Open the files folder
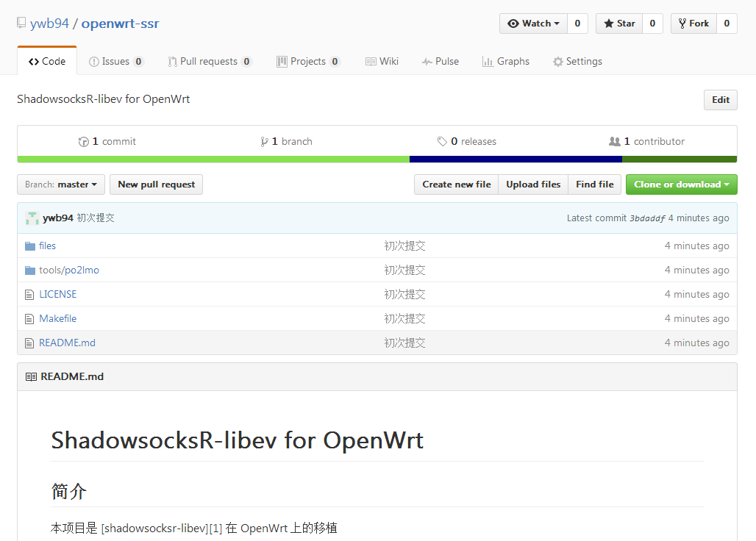Screen dimensions: 756x541 pos(47,246)
